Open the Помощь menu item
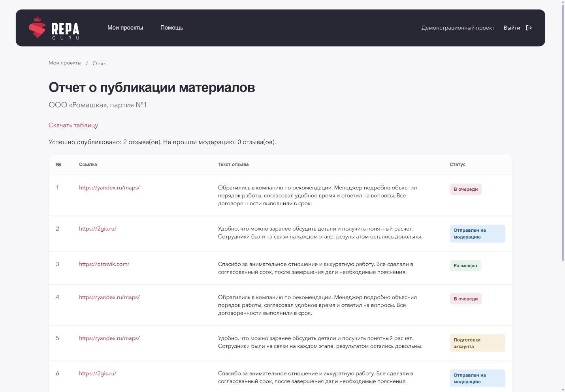 pos(172,28)
